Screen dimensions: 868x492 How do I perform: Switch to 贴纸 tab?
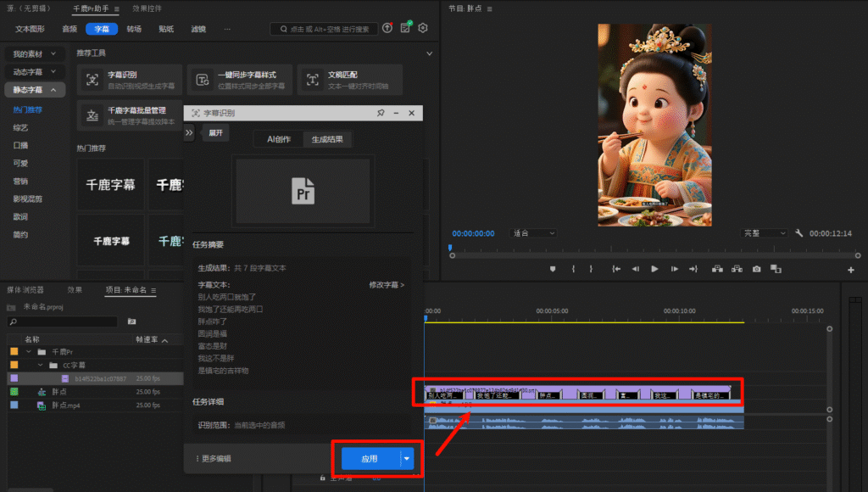[x=166, y=29]
